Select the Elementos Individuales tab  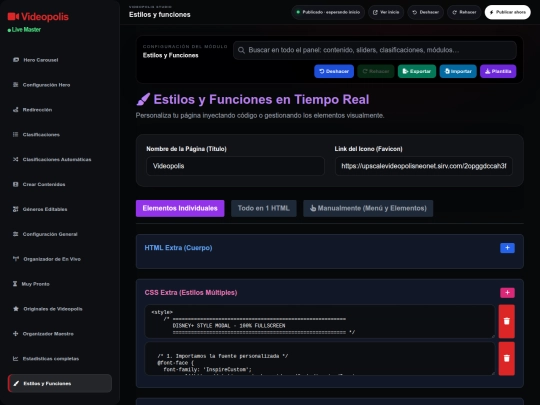(180, 208)
